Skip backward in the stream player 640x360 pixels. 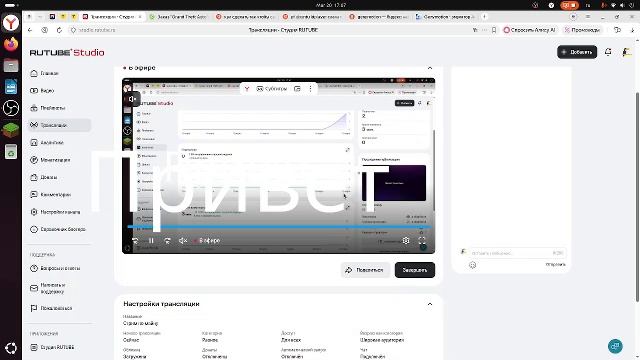coord(135,241)
